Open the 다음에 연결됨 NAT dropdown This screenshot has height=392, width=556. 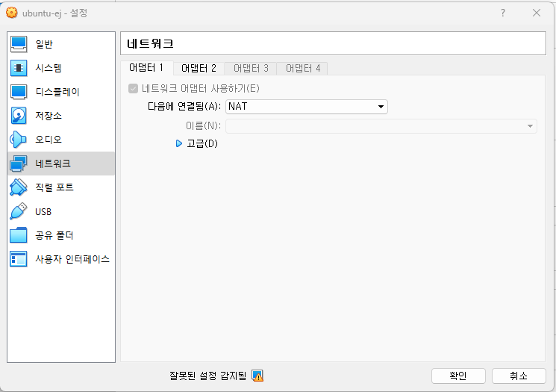[307, 107]
